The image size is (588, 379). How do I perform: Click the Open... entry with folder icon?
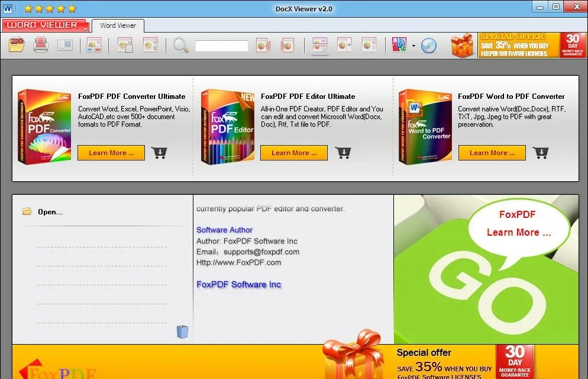click(43, 211)
